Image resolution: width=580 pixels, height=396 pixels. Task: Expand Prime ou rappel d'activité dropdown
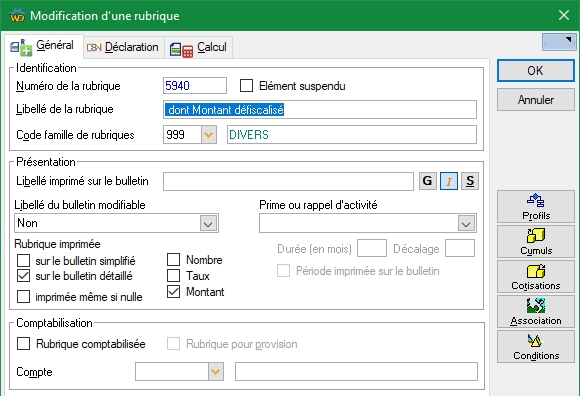tap(466, 223)
